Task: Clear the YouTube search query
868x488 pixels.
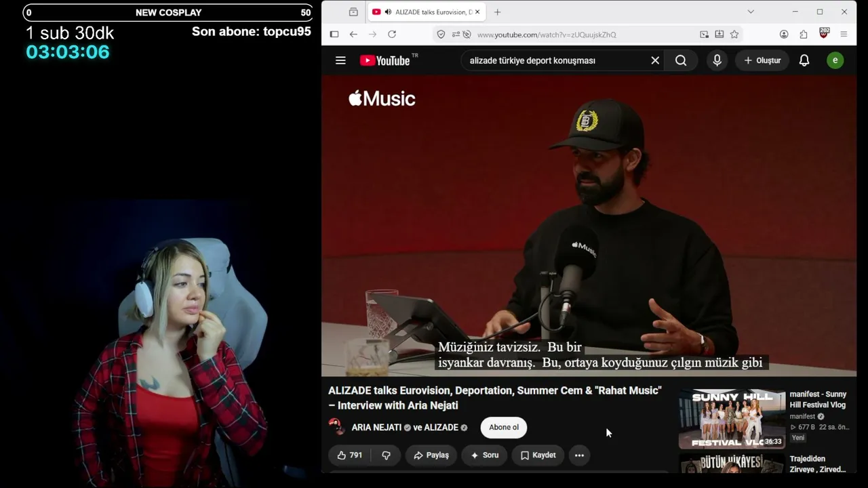Action: tap(655, 60)
